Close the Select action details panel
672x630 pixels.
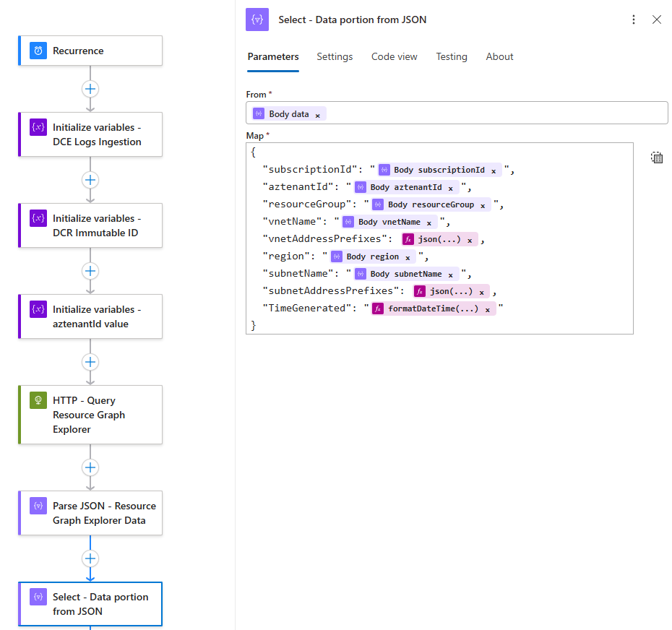point(657,20)
